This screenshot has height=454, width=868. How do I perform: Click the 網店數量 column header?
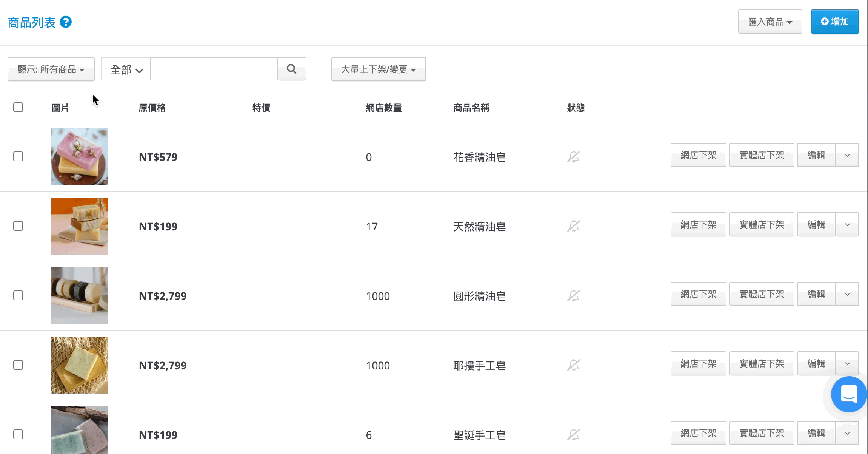coord(384,108)
